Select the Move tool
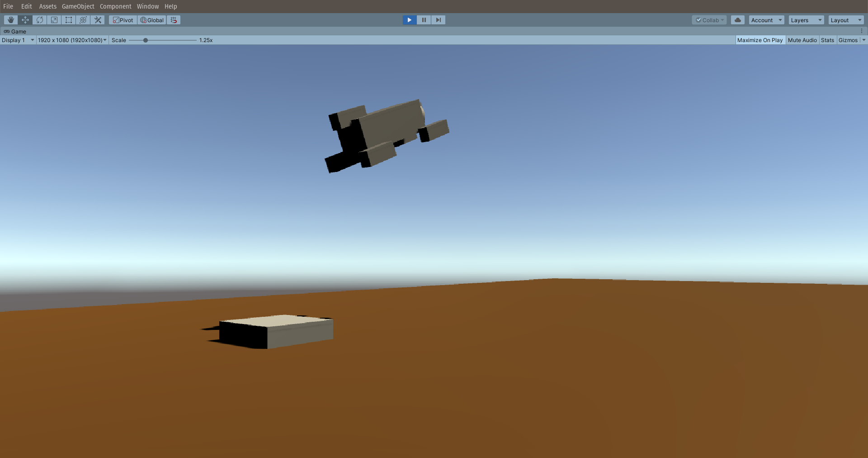The image size is (868, 458). tap(25, 20)
